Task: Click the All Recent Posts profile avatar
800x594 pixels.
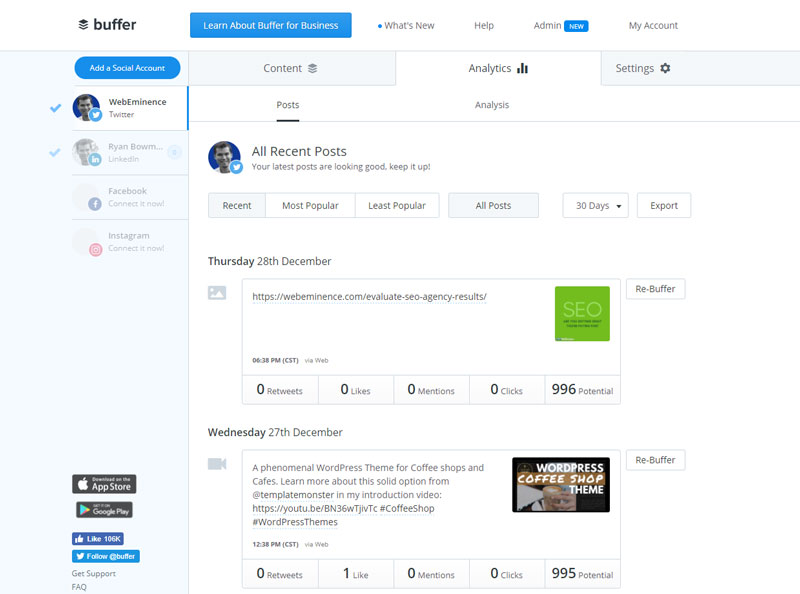Action: coord(224,157)
